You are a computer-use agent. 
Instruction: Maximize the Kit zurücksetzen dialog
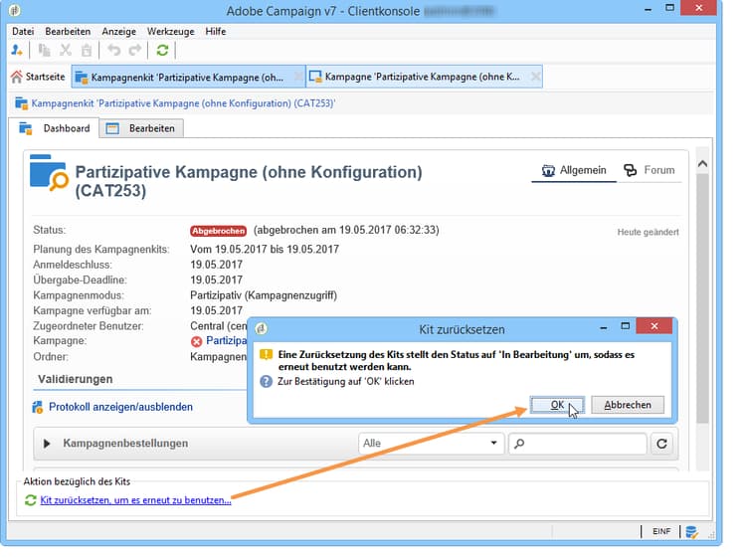click(x=626, y=326)
